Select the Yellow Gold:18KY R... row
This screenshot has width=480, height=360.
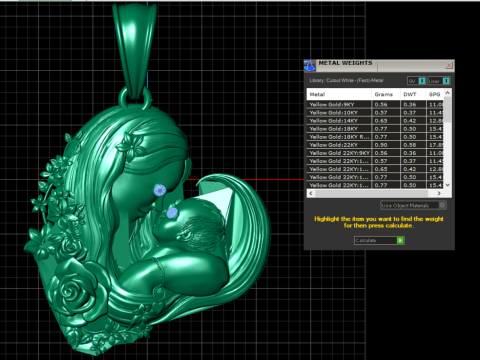(375, 137)
